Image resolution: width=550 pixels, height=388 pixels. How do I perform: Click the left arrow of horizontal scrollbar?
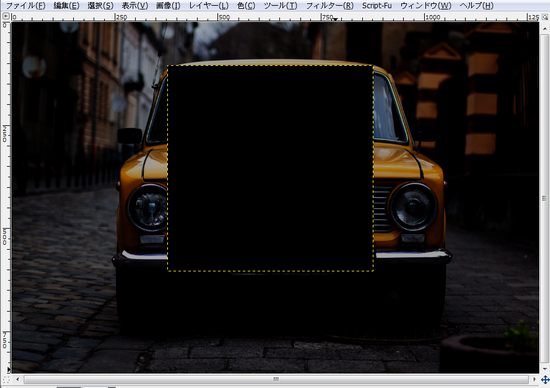point(18,379)
